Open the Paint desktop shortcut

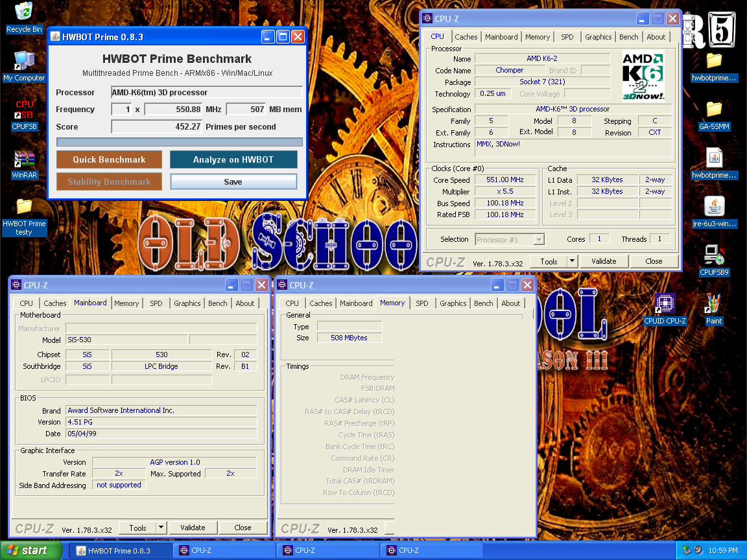(x=714, y=304)
